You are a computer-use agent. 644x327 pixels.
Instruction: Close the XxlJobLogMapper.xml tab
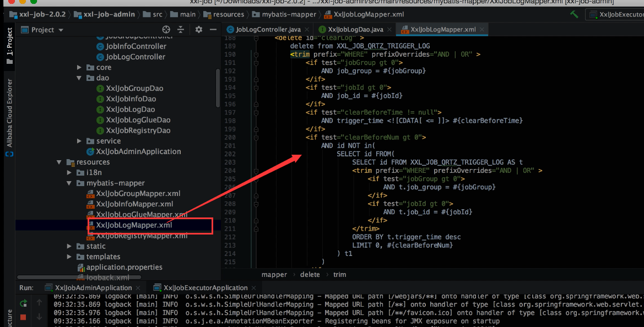pyautogui.click(x=482, y=30)
